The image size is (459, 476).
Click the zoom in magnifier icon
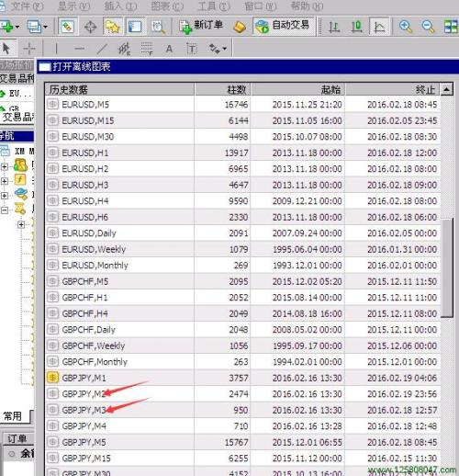(406, 27)
